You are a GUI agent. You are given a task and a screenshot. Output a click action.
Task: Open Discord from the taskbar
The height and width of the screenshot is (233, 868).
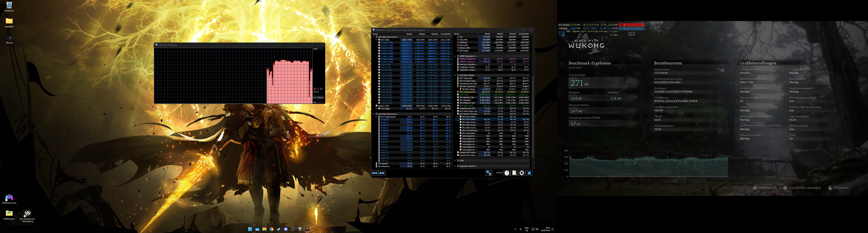click(286, 229)
